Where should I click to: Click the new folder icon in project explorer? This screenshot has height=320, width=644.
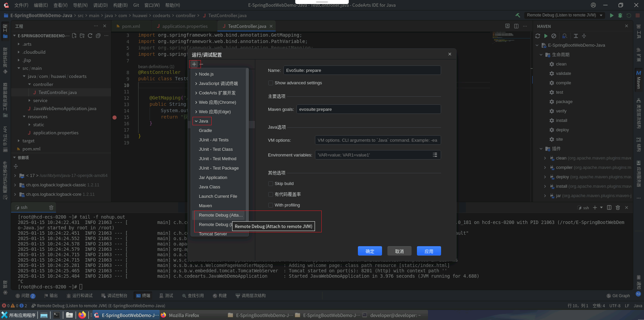click(82, 36)
